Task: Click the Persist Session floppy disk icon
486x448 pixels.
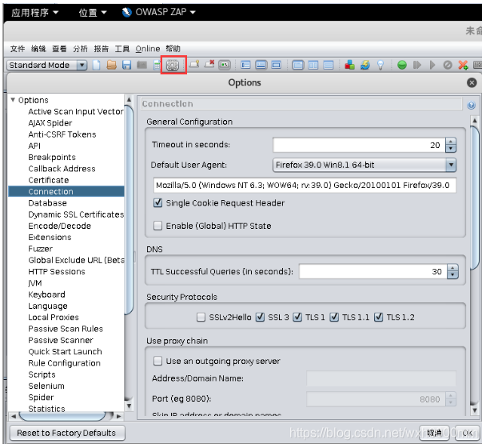Action: click(x=127, y=65)
